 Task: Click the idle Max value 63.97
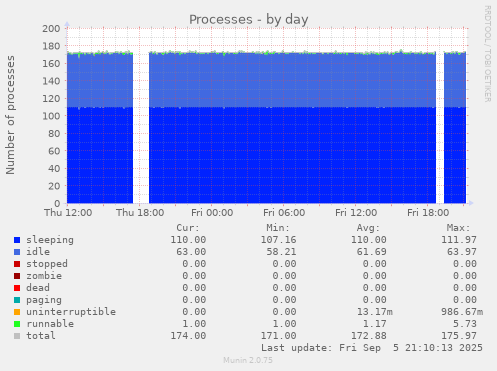coord(462,252)
